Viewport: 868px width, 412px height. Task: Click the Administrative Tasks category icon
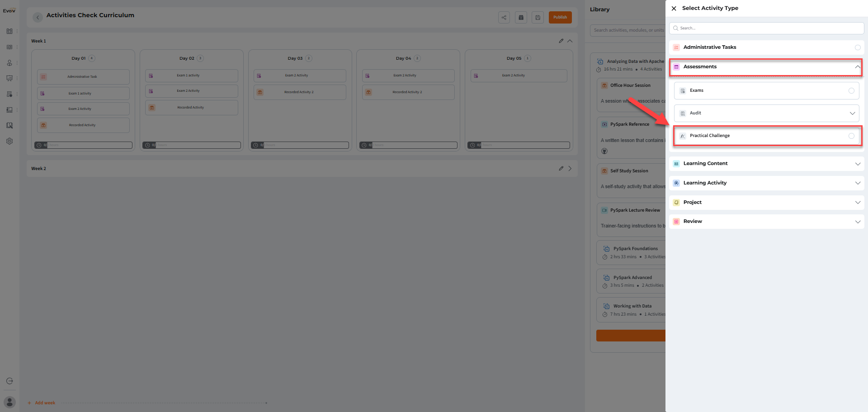click(676, 47)
